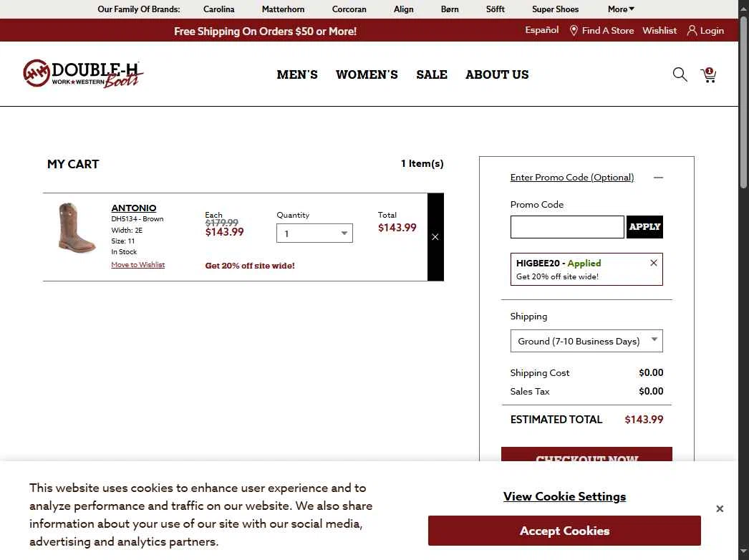Go to Børn brand site

click(x=450, y=9)
